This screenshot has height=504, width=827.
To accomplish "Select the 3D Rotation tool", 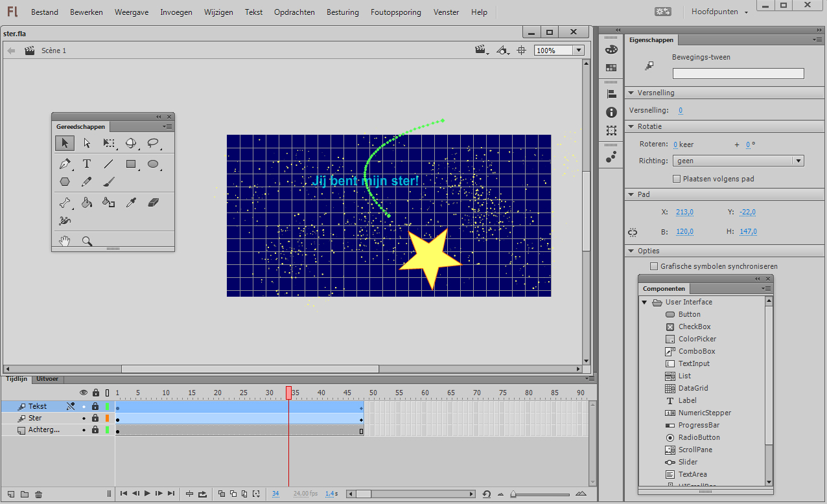I will click(x=131, y=143).
